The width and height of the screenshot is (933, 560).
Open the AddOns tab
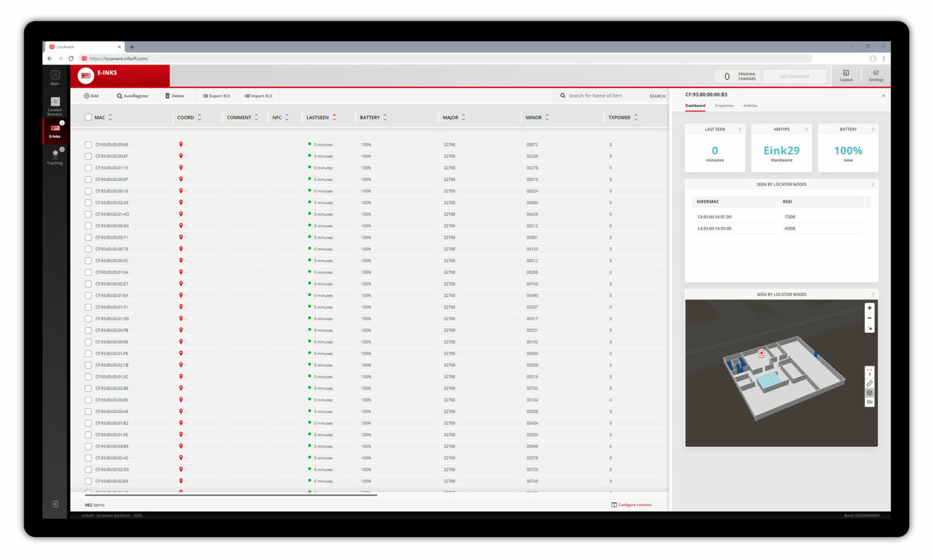750,105
